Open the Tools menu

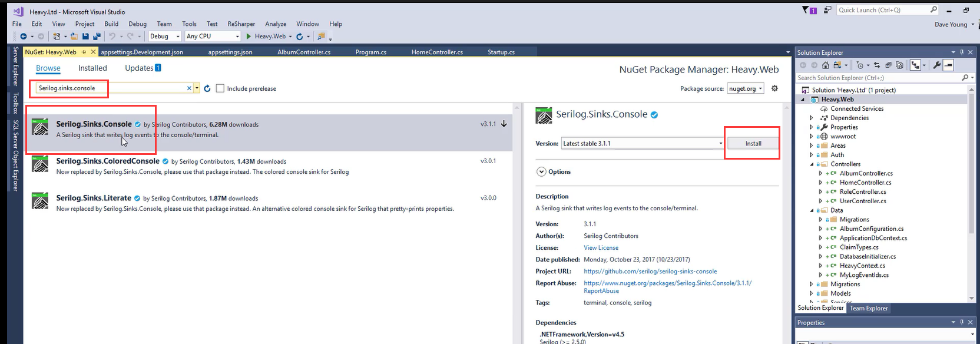[x=189, y=24]
